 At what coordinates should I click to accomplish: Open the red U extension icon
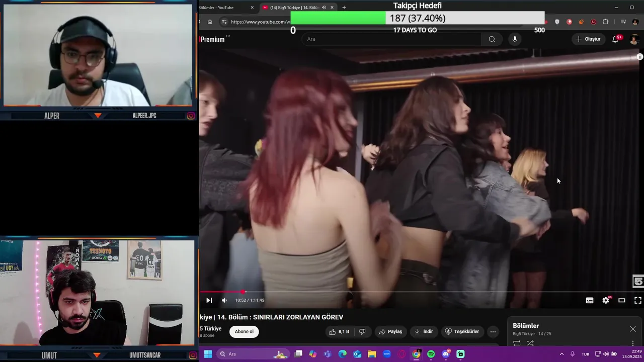593,22
